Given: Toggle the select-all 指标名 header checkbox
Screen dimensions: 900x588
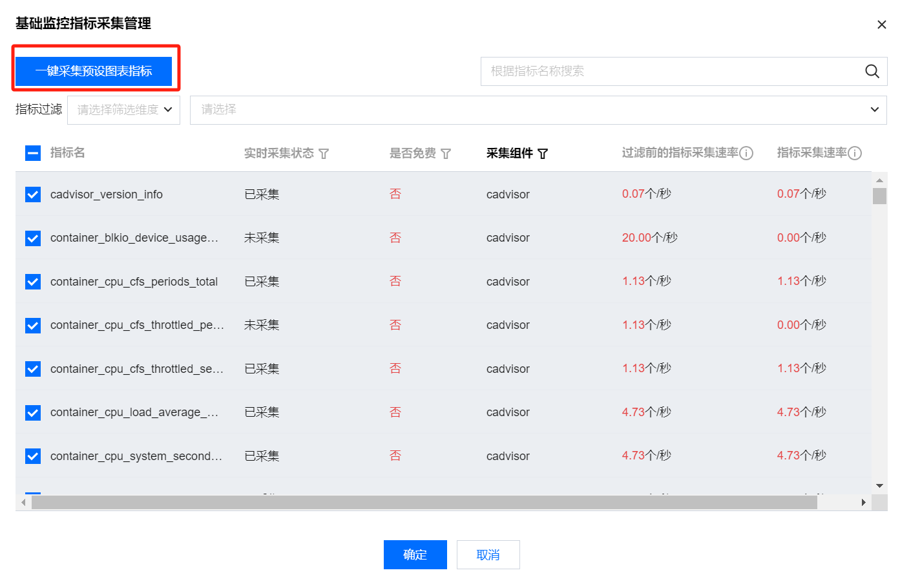Looking at the screenshot, I should pos(33,153).
